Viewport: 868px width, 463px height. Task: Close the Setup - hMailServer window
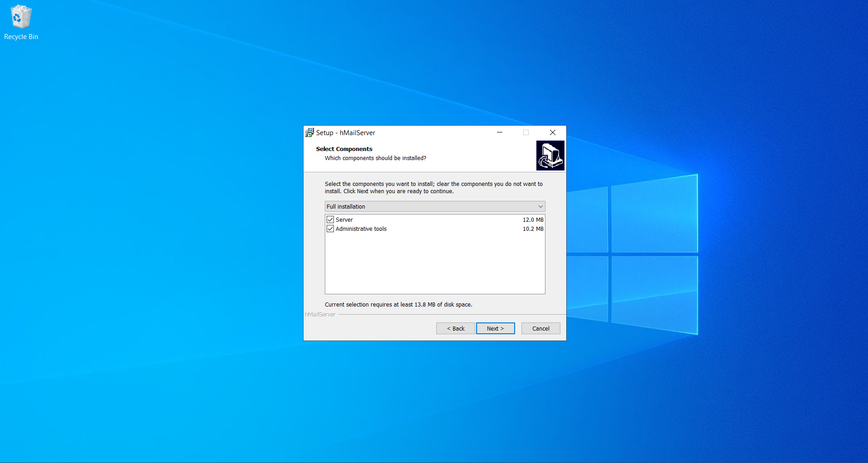click(553, 132)
